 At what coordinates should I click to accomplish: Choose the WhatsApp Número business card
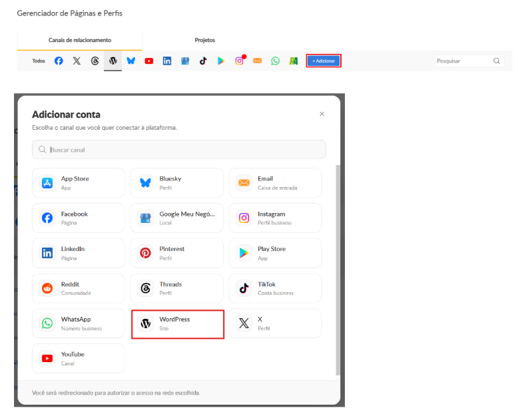point(79,323)
